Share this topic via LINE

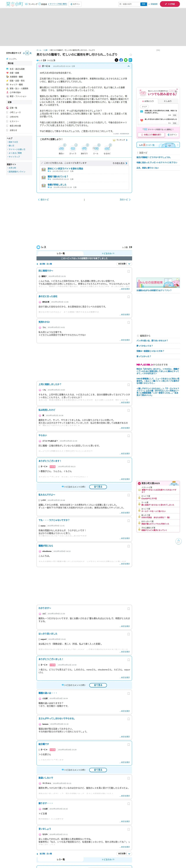pos(126,60)
